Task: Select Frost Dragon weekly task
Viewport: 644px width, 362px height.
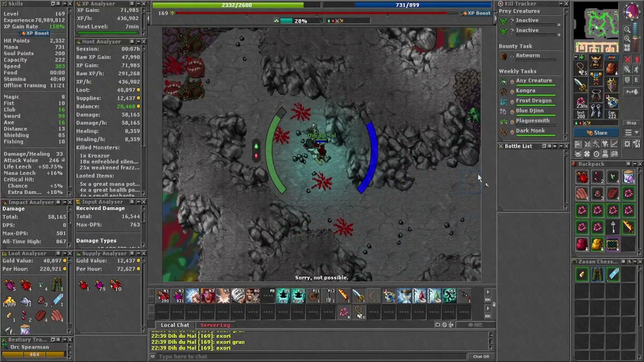Action: pos(529,101)
